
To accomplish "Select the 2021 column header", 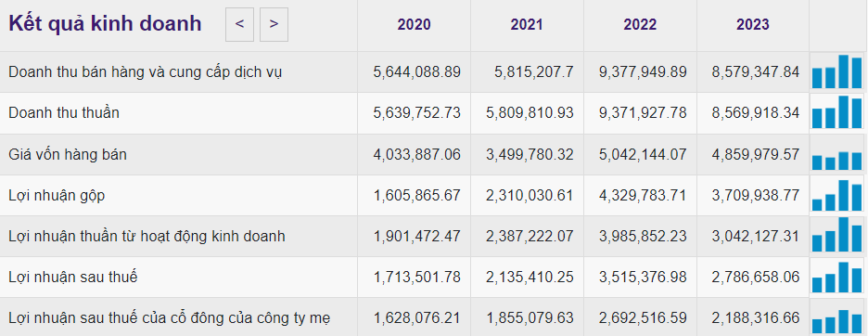I will pos(527,24).
